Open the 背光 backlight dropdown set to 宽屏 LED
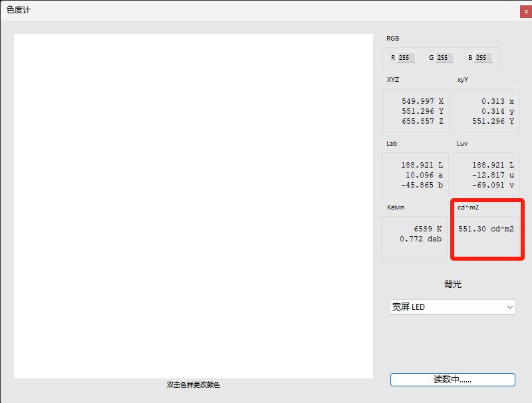The width and height of the screenshot is (532, 403). (453, 307)
